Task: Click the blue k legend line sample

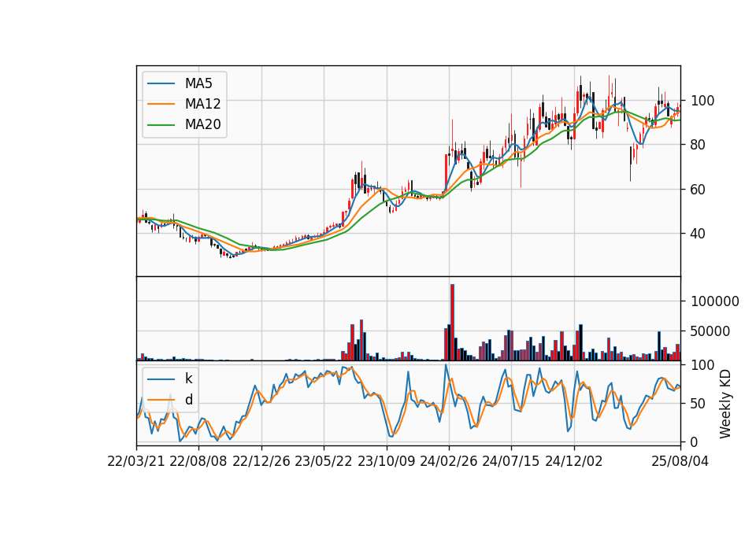Action: [161, 379]
